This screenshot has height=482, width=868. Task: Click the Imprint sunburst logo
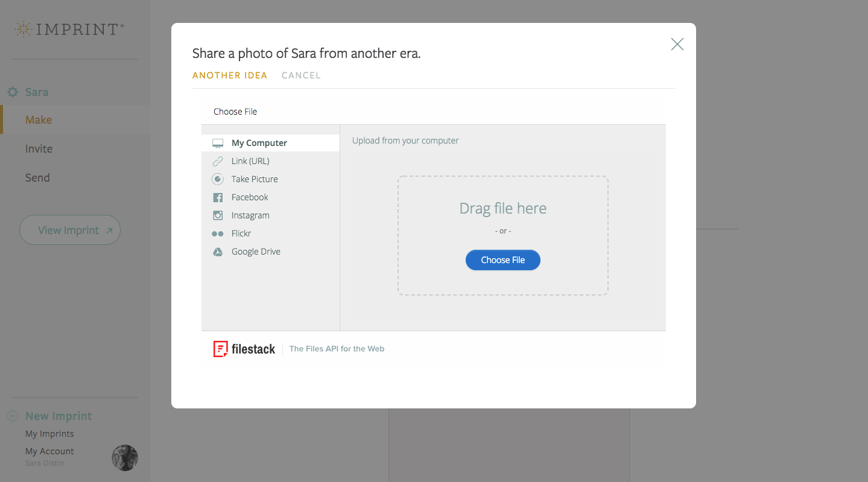(23, 29)
